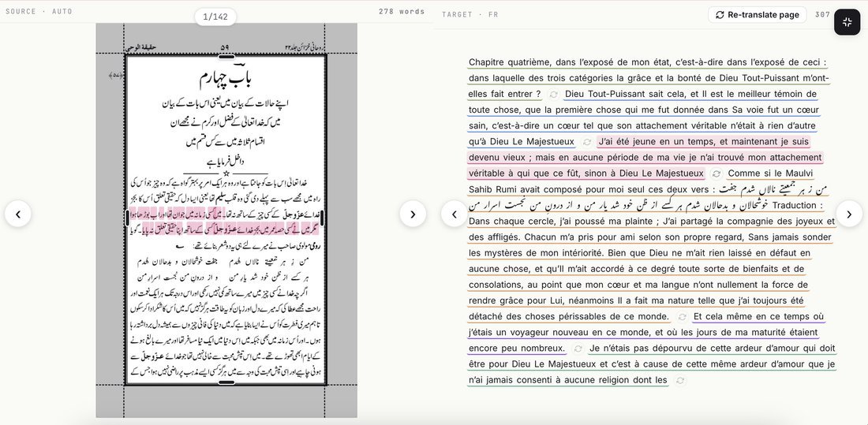Click the "Dans chaque cercle, j'ai poussé ma plainte" line
Screen dimensions: 868x425
click(652, 222)
